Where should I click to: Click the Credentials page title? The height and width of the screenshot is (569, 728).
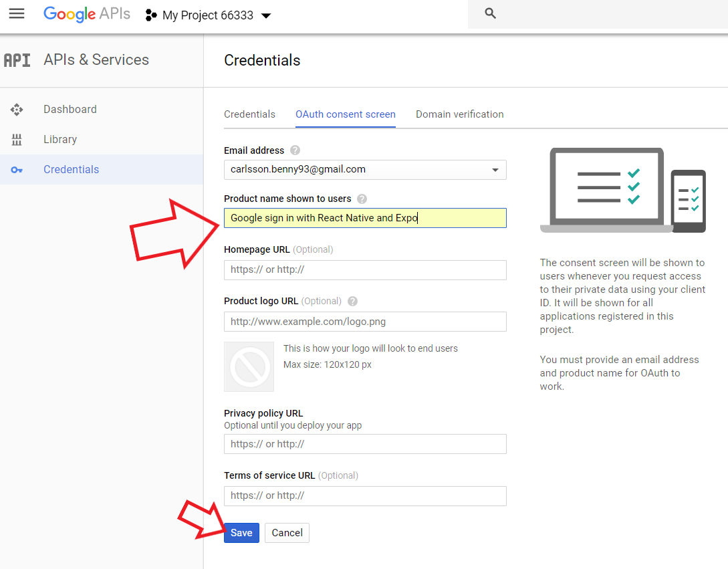(262, 60)
